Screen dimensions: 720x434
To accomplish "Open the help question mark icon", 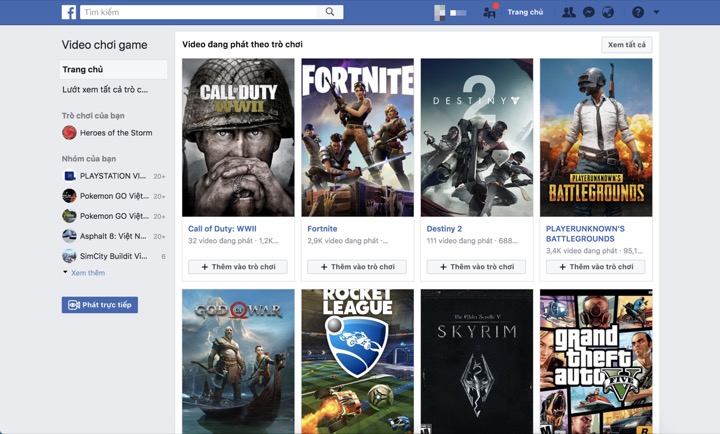I will click(638, 12).
